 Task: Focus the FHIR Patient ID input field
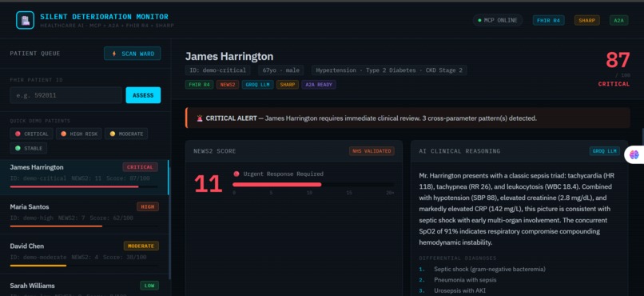[66, 95]
